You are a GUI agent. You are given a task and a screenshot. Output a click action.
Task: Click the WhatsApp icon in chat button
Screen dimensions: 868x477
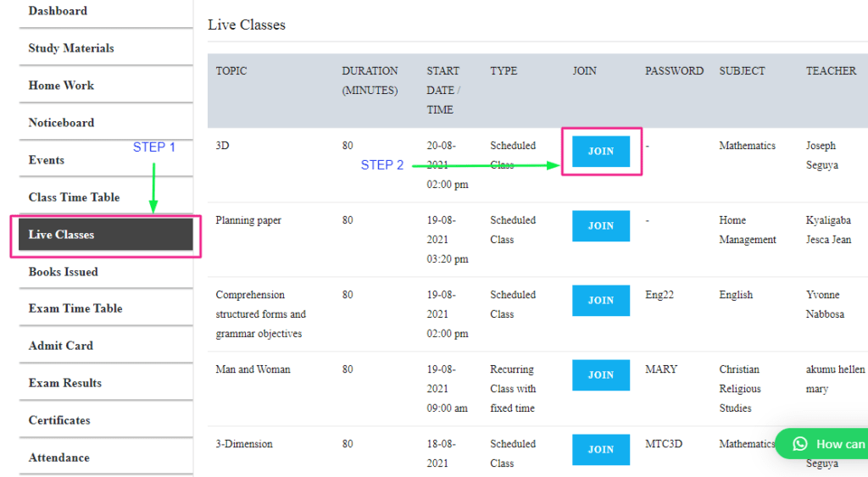click(x=800, y=444)
